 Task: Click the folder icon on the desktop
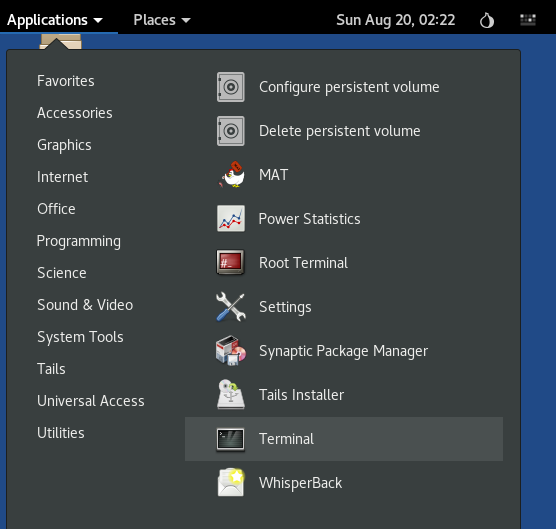tap(61, 41)
